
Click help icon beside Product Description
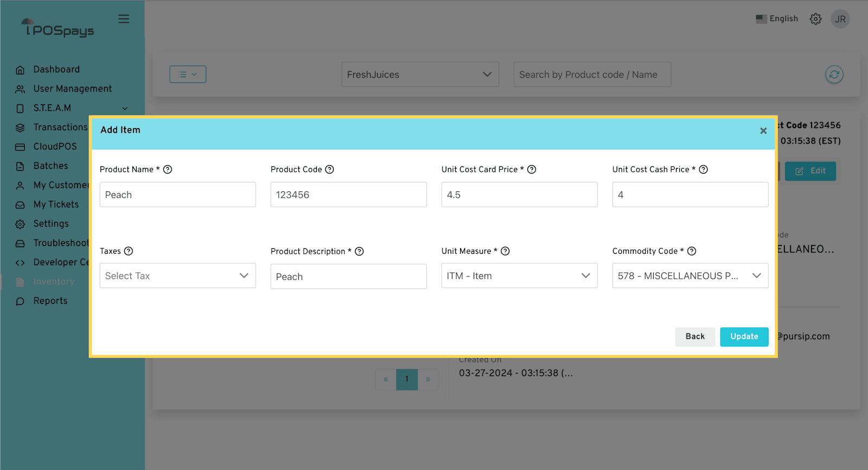(359, 252)
